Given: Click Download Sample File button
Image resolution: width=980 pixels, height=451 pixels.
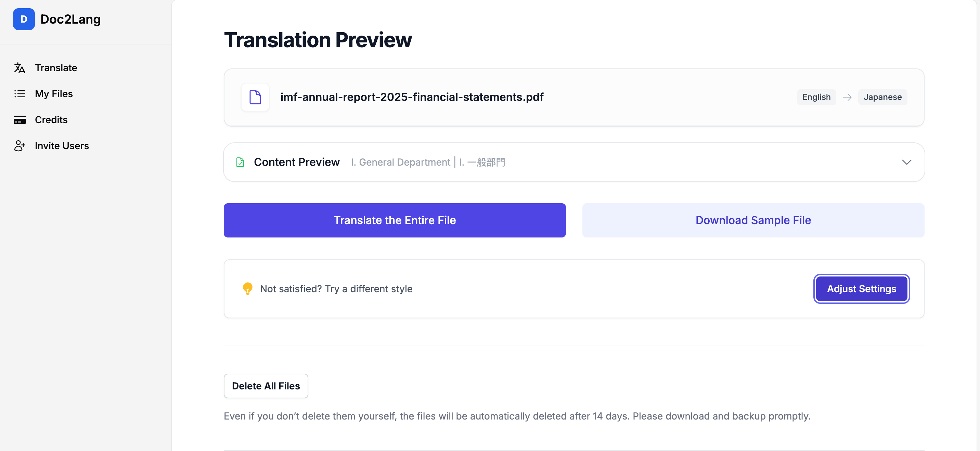Looking at the screenshot, I should [x=753, y=220].
